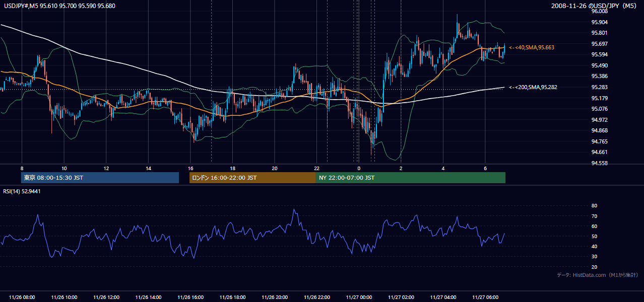Select the 東京 08:00-15:30 JST session bar
Viewport: 644px width, 302px height.
coord(100,178)
